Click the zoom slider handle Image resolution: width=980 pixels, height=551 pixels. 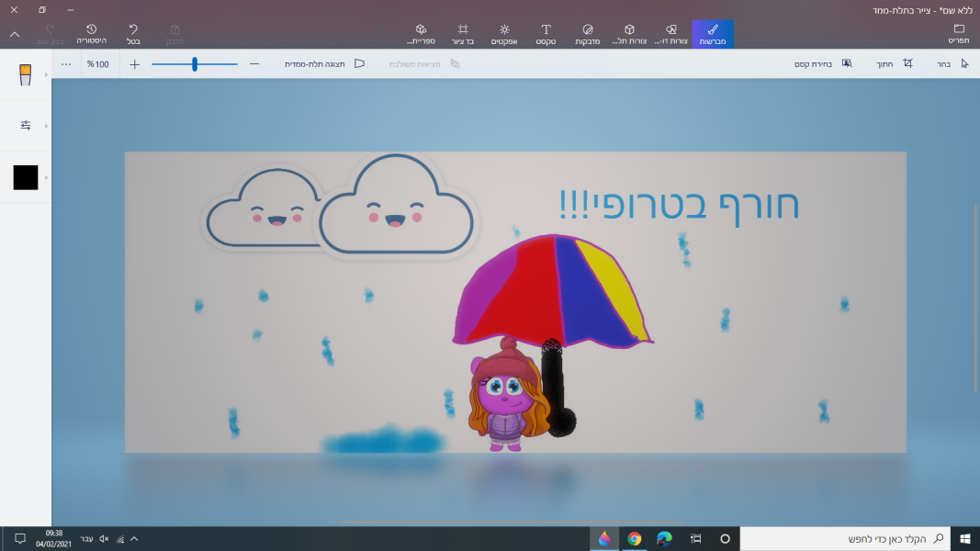195,64
